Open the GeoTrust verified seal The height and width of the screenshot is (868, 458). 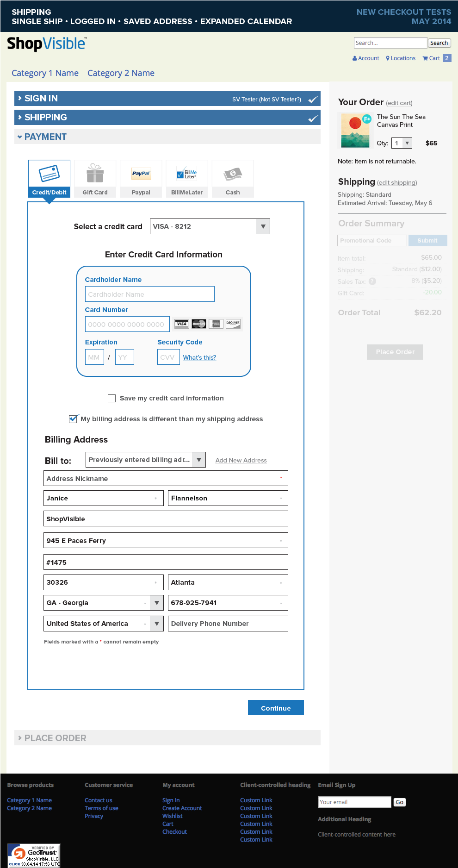[x=34, y=855]
